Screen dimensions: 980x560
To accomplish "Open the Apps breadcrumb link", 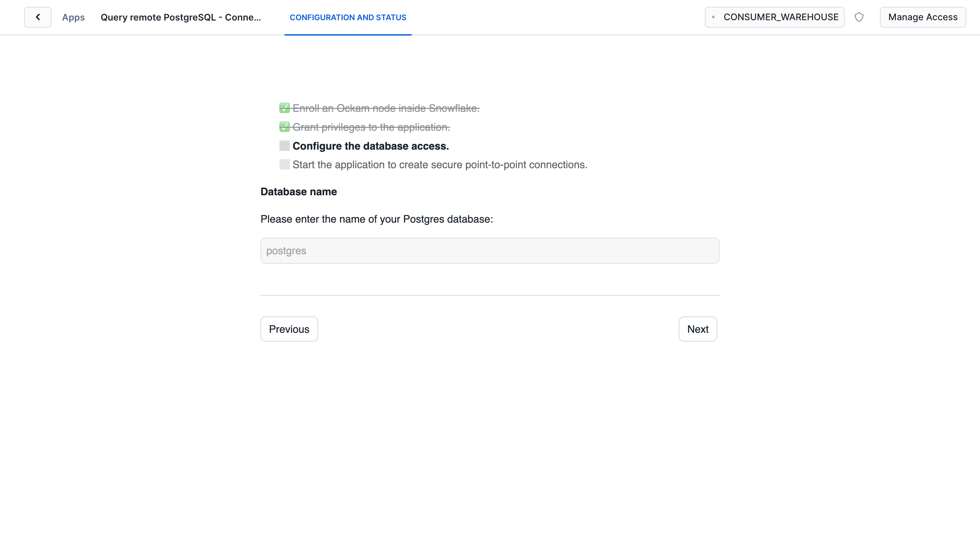I will tap(73, 17).
